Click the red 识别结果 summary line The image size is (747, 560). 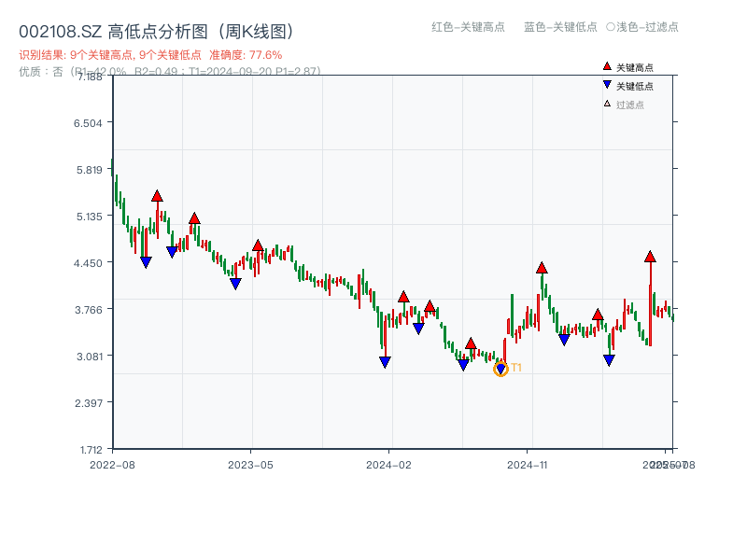(x=150, y=55)
